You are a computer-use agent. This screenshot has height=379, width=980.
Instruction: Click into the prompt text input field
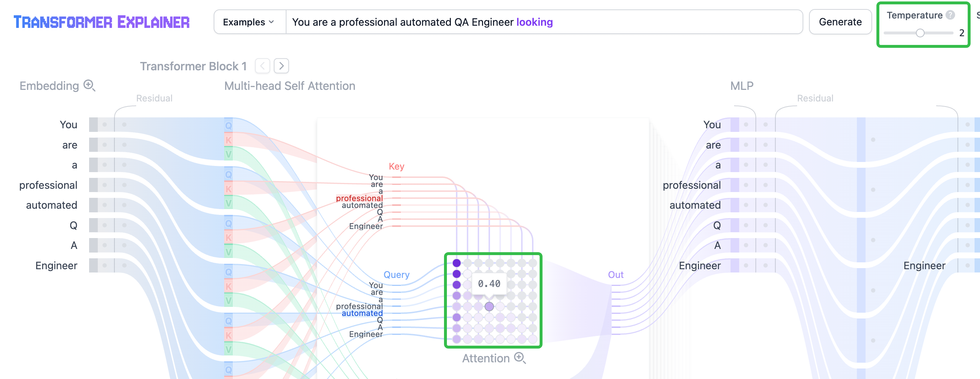647,22
